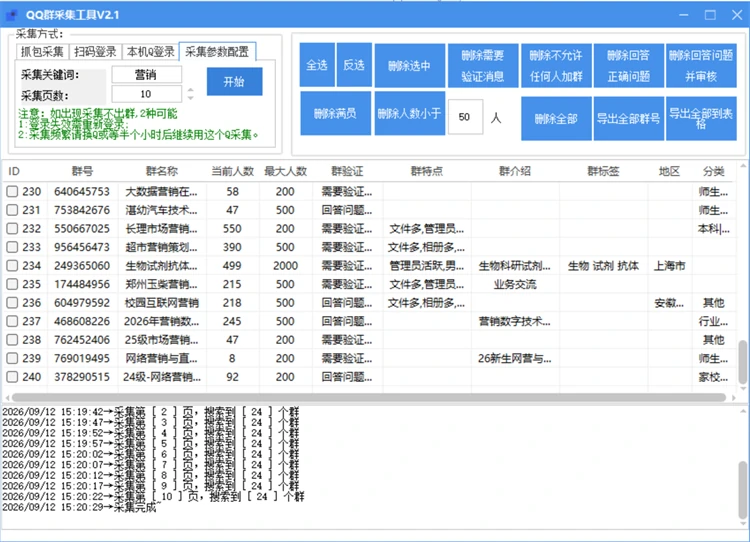The width and height of the screenshot is (750, 542).
Task: Click the 采集页数 number field
Action: [x=146, y=94]
